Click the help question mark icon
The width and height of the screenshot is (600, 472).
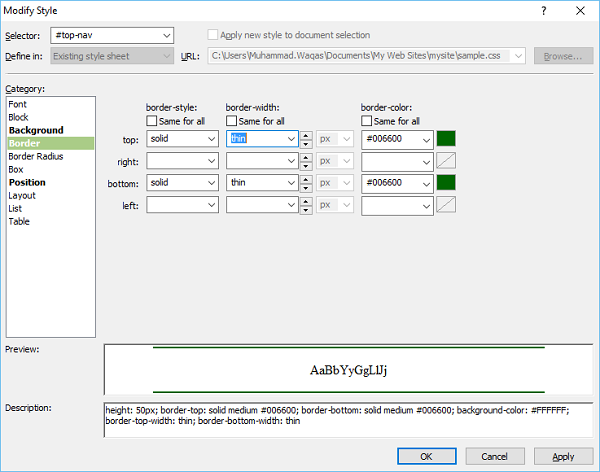click(544, 11)
